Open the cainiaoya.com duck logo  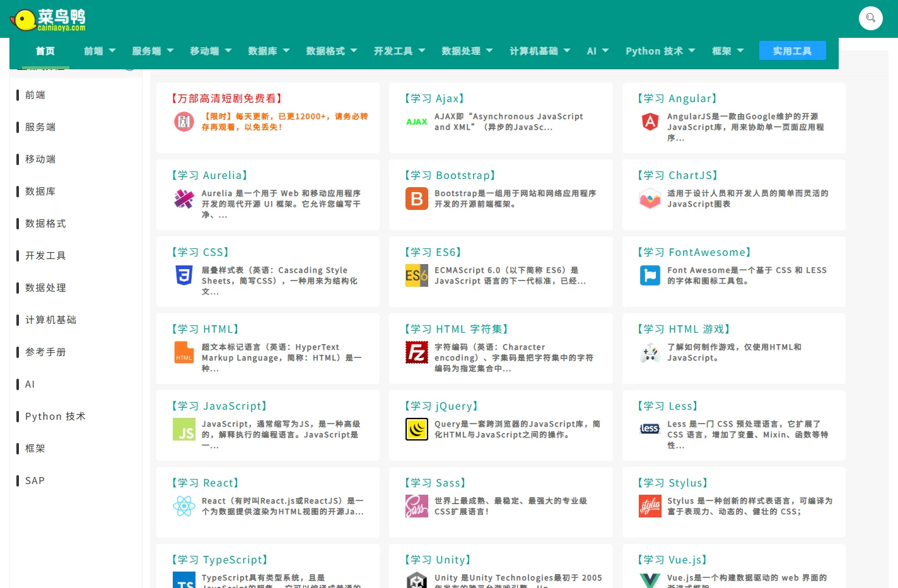[49, 20]
